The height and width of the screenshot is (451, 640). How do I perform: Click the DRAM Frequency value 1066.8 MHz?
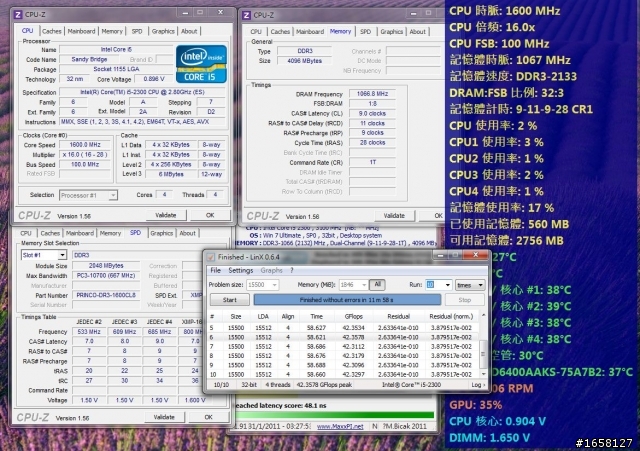coord(372,94)
